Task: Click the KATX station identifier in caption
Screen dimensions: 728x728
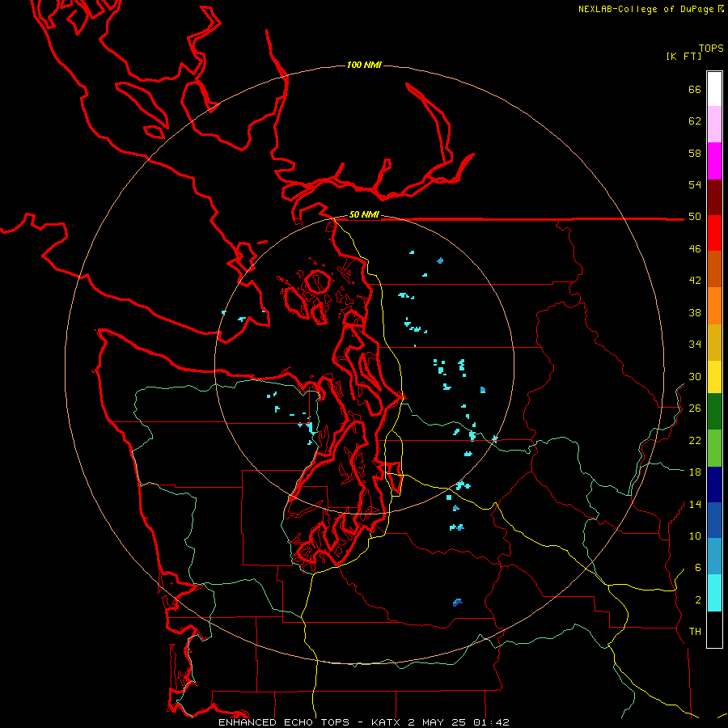Action: [387, 722]
